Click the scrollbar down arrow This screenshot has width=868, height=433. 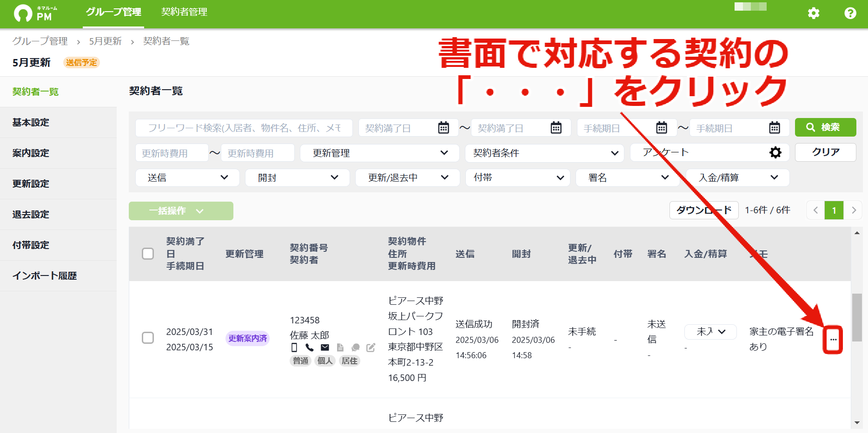pos(857,423)
